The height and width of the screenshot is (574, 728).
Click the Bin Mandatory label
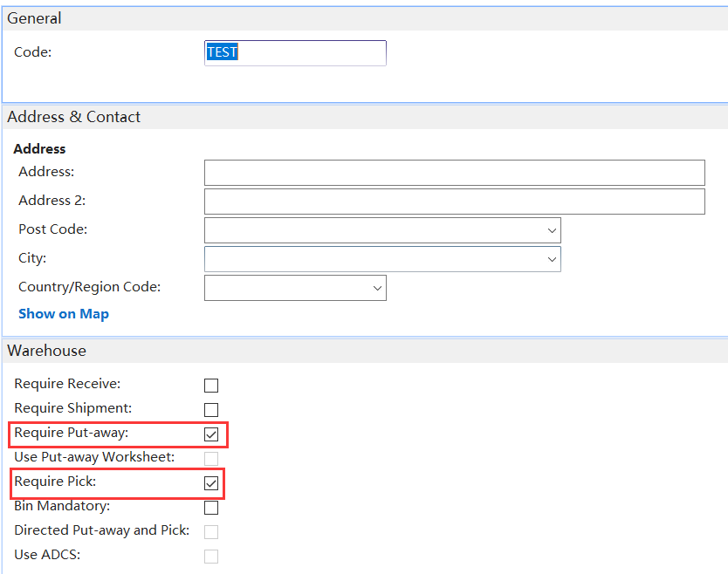[x=62, y=506]
